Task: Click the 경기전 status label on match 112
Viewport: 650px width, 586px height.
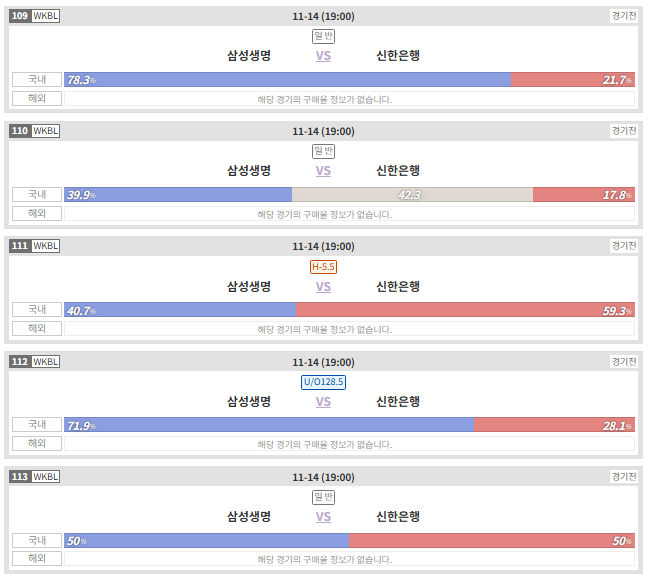Action: [624, 361]
